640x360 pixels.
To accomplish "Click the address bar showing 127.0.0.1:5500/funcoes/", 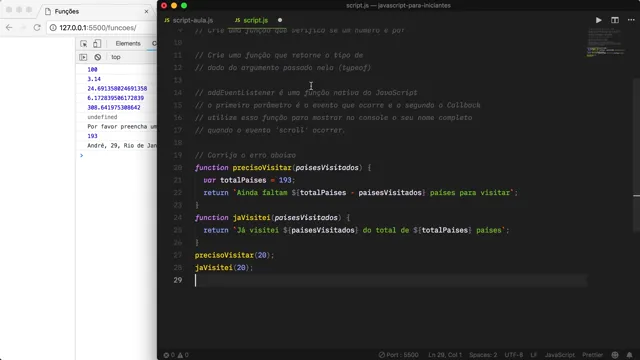I will (98, 28).
